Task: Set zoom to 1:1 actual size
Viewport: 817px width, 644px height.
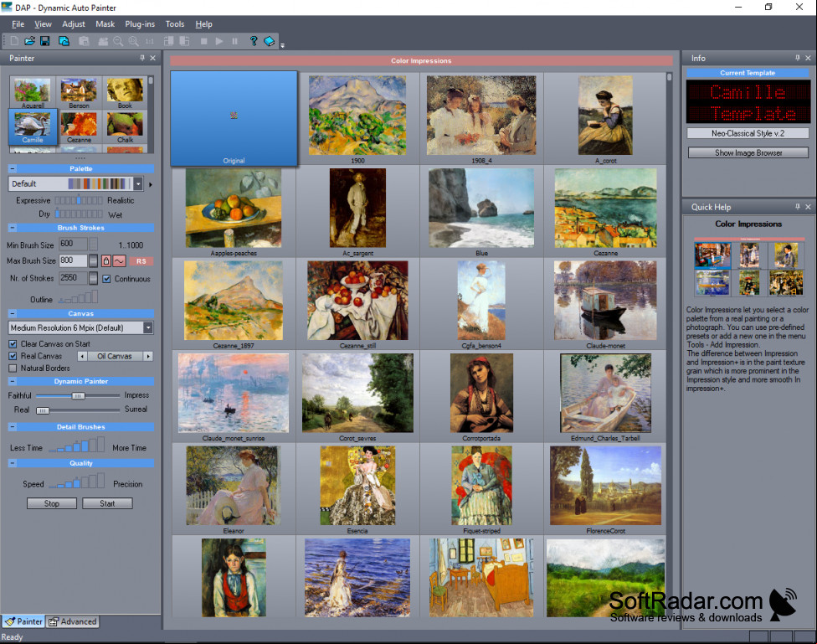Action: 150,41
